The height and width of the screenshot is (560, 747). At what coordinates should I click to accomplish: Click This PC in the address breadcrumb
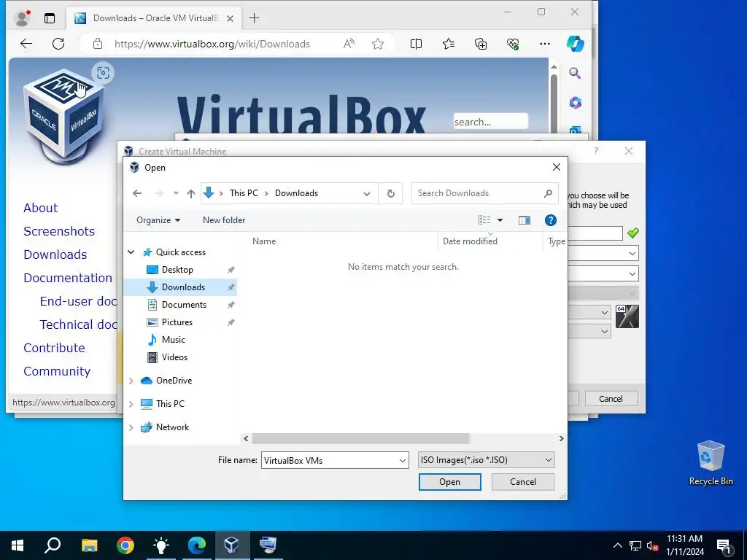tap(244, 193)
